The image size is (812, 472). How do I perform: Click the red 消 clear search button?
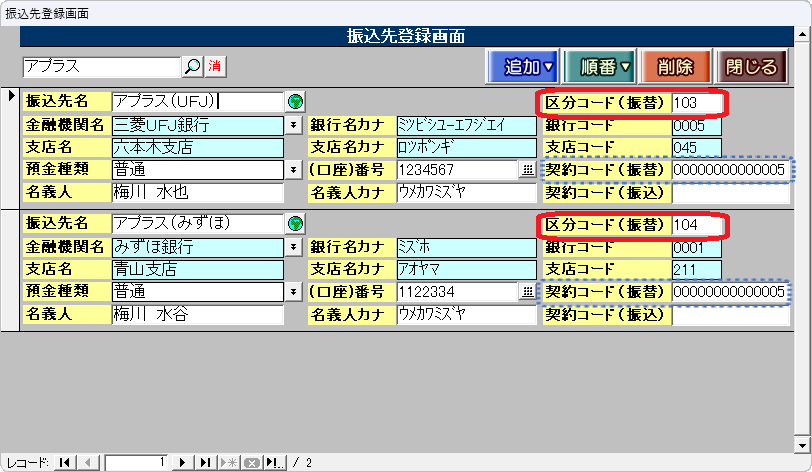coord(214,66)
